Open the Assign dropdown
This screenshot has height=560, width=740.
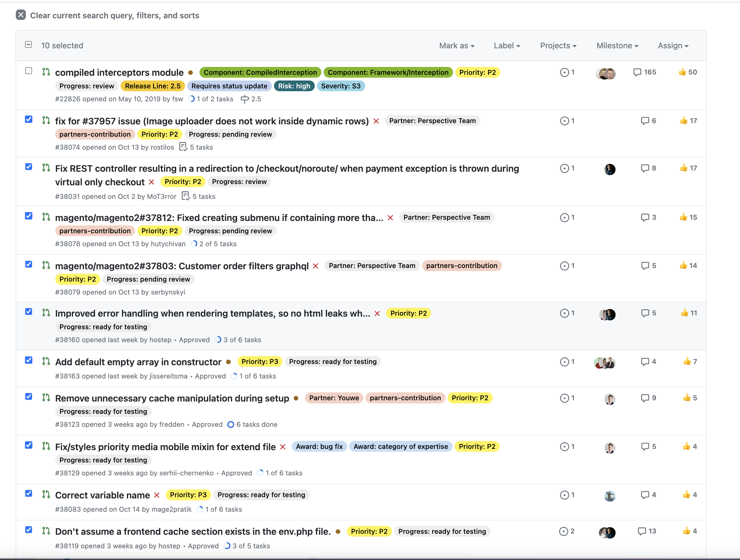[x=673, y=45]
